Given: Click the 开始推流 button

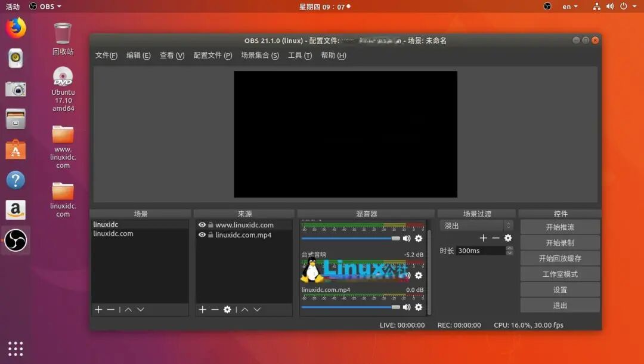Looking at the screenshot, I should pyautogui.click(x=560, y=227).
